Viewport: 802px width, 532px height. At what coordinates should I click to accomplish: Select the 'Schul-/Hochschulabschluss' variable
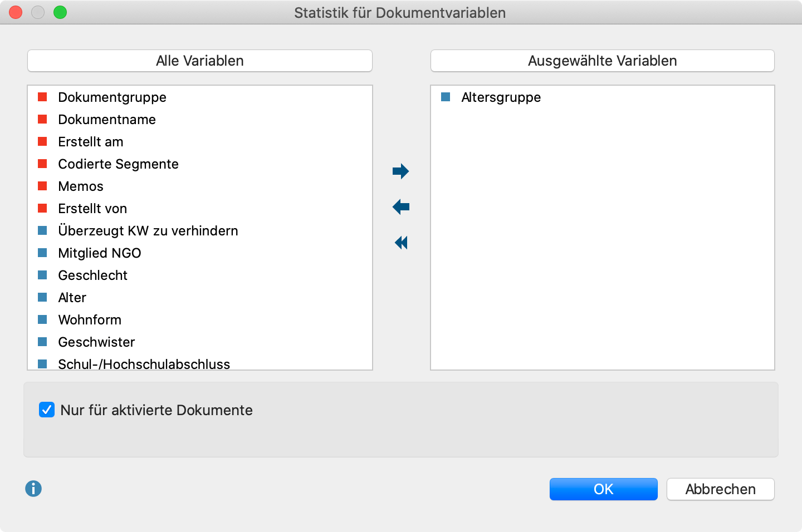(200, 362)
